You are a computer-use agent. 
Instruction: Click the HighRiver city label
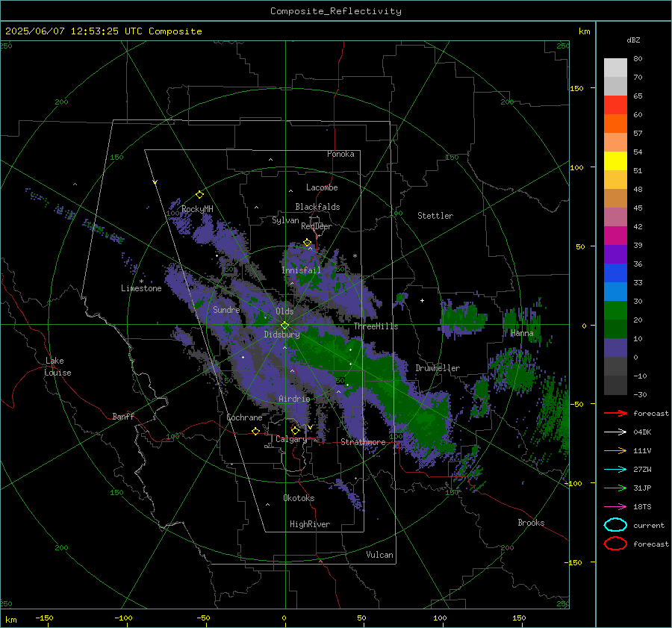click(x=310, y=524)
